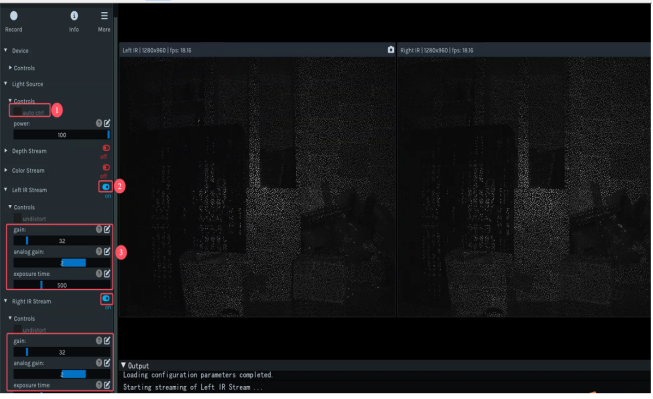Edit the Left IR exposure time value

107,273
